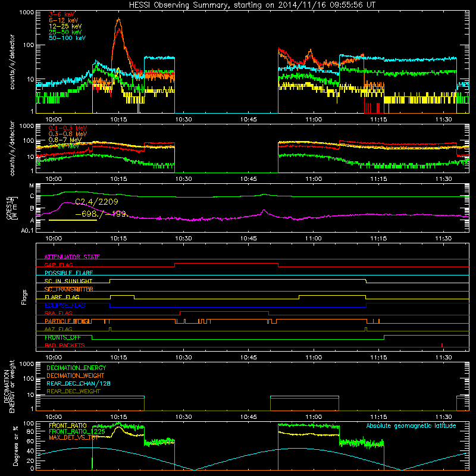Click the 25-50 keV legend entry
This screenshot has width=476, height=476.
(x=65, y=32)
